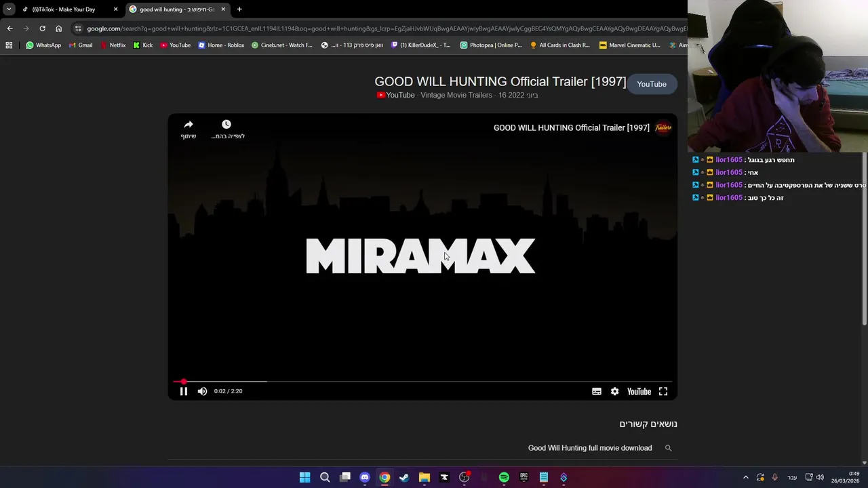
Task: Open the YouTube bookmark
Action: tap(176, 45)
